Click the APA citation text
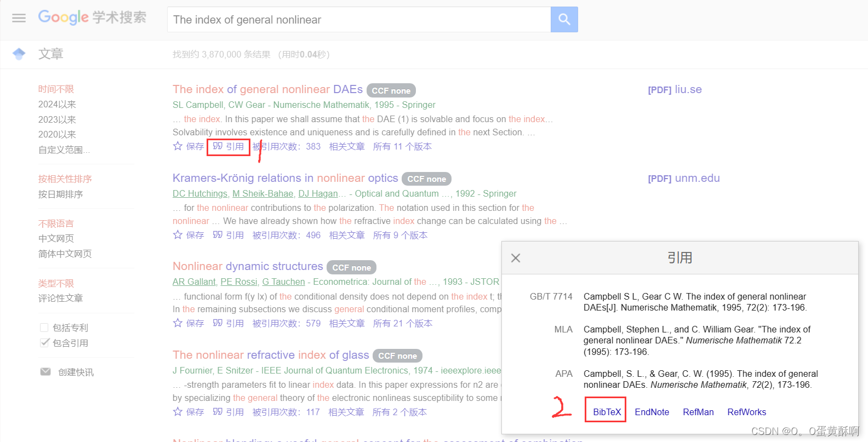 [701, 379]
